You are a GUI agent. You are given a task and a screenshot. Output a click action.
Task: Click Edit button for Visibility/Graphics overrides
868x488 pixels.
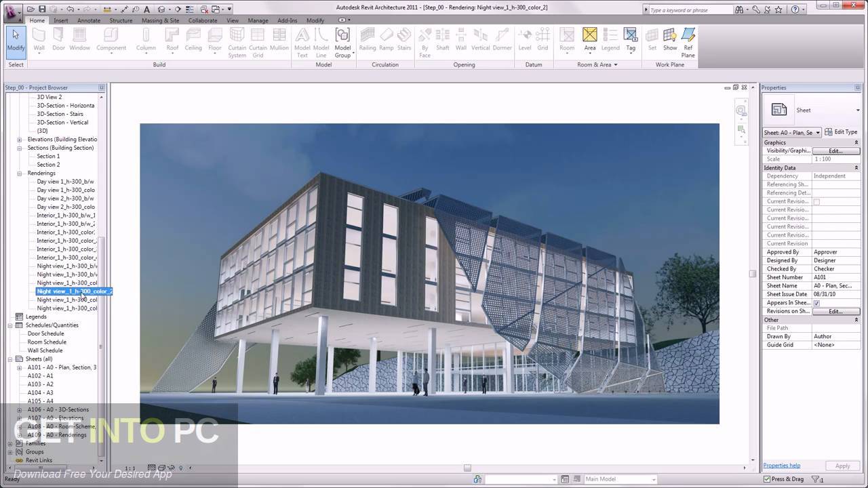click(835, 150)
